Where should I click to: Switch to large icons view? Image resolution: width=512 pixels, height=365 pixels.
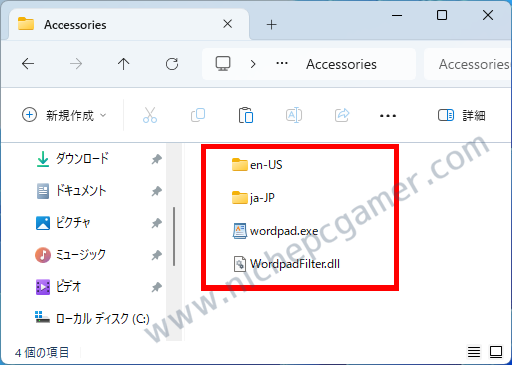click(x=496, y=352)
